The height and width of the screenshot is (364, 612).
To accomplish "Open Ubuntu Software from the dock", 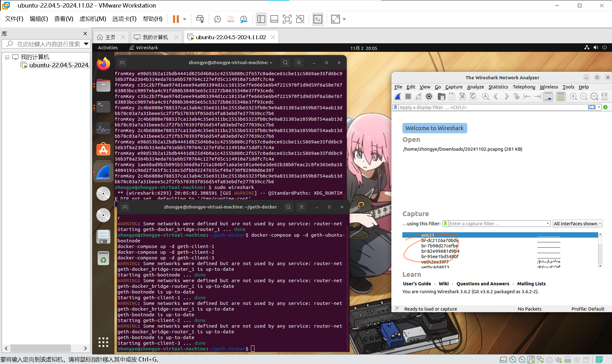I will (x=103, y=149).
